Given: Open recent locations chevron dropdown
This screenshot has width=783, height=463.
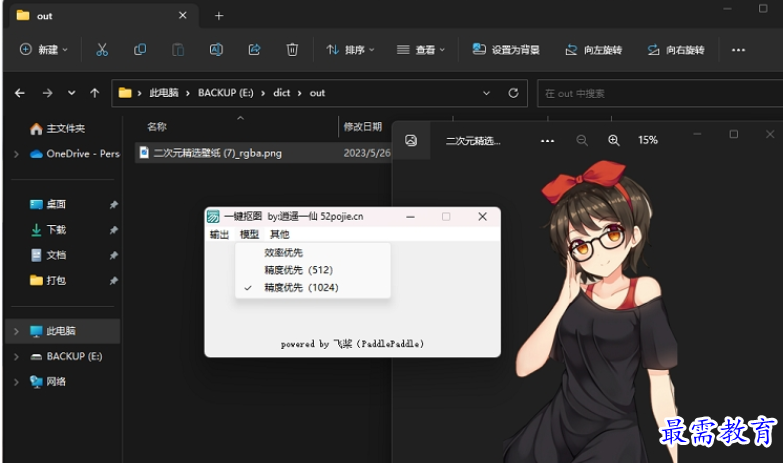Looking at the screenshot, I should click(x=71, y=93).
